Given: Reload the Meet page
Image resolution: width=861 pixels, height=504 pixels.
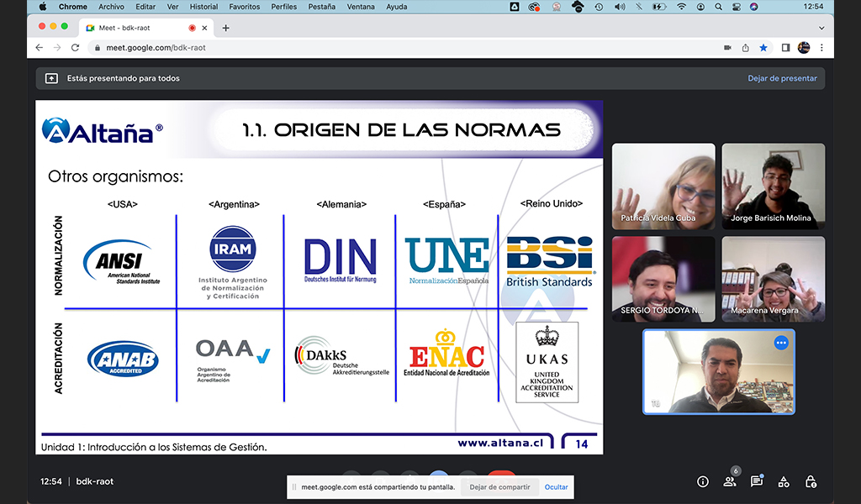Looking at the screenshot, I should 75,48.
